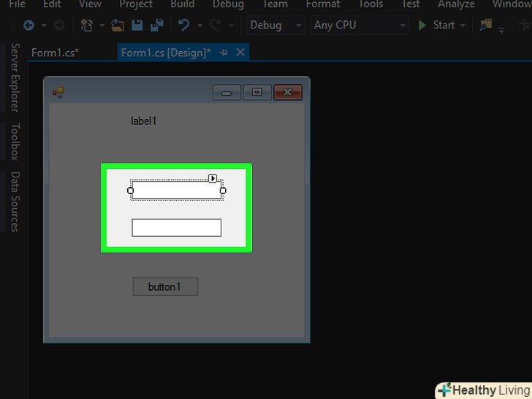Select the upper textbox on the form

pos(176,190)
